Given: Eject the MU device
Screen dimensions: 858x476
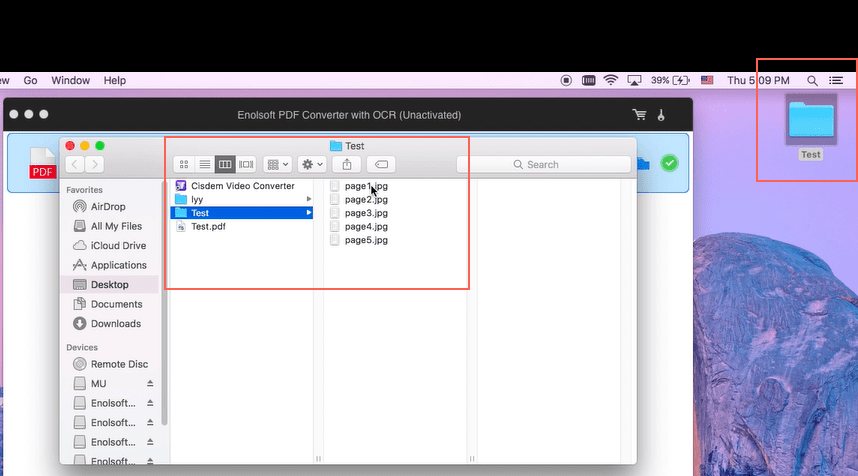Looking at the screenshot, I should pos(150,384).
